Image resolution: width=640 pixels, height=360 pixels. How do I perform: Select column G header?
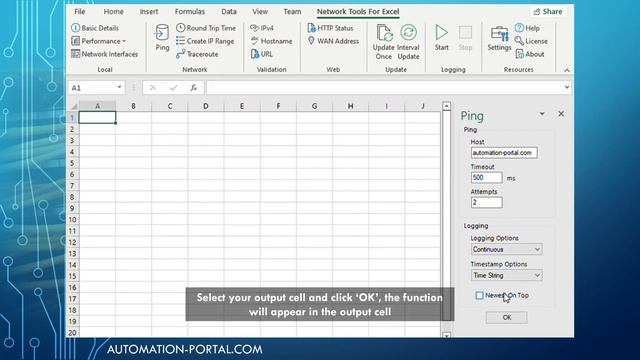(x=314, y=106)
